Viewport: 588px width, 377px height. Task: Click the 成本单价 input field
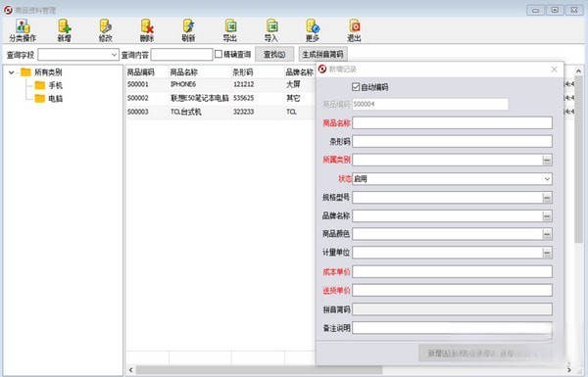click(x=452, y=271)
